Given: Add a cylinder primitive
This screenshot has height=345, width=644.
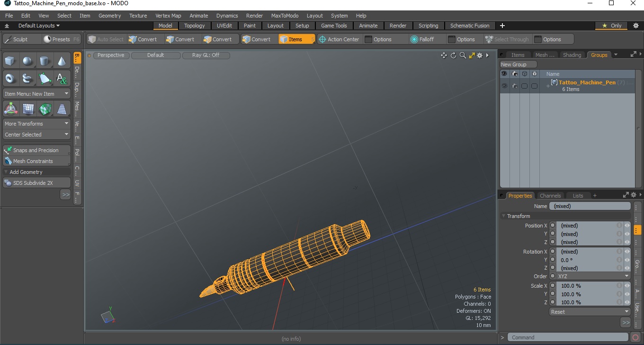Looking at the screenshot, I should click(45, 61).
